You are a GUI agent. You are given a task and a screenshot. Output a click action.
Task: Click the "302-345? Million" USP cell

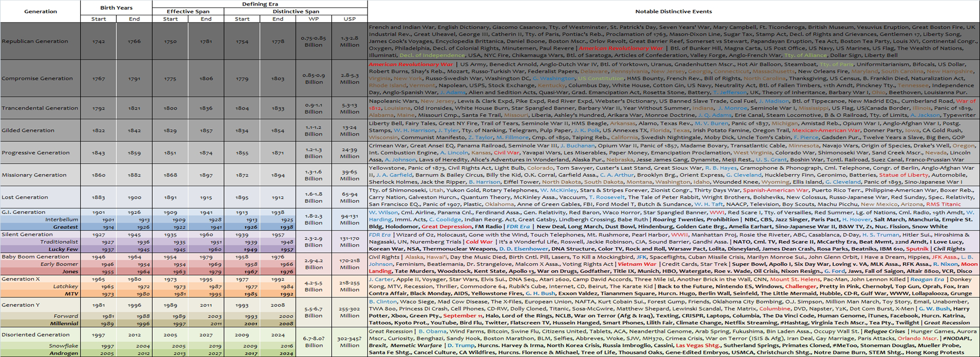coord(350,342)
